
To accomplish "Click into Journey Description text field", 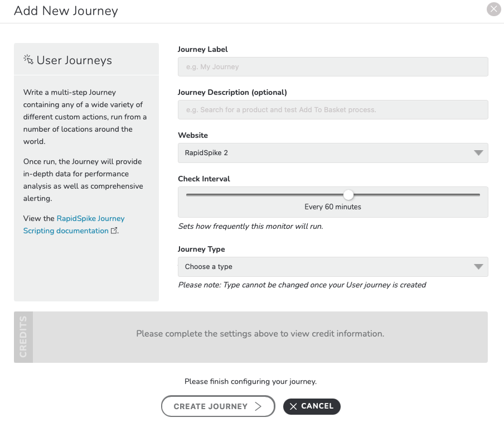I will pos(333,110).
